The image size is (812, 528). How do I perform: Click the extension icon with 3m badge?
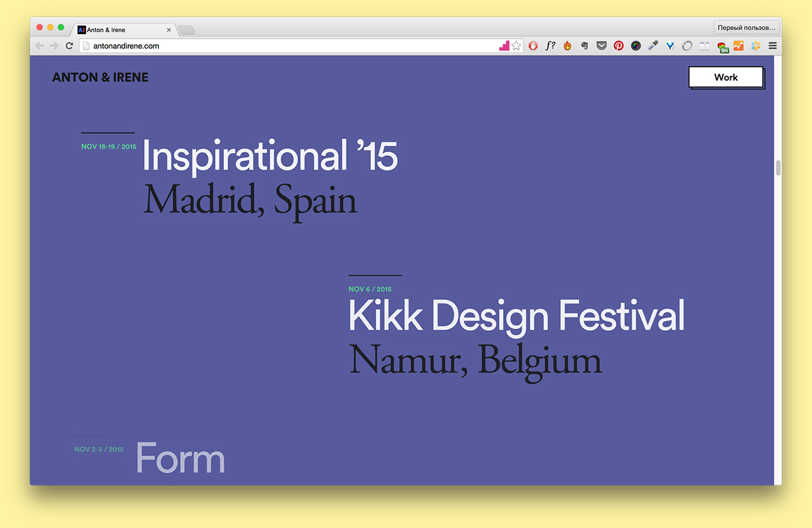pos(723,47)
